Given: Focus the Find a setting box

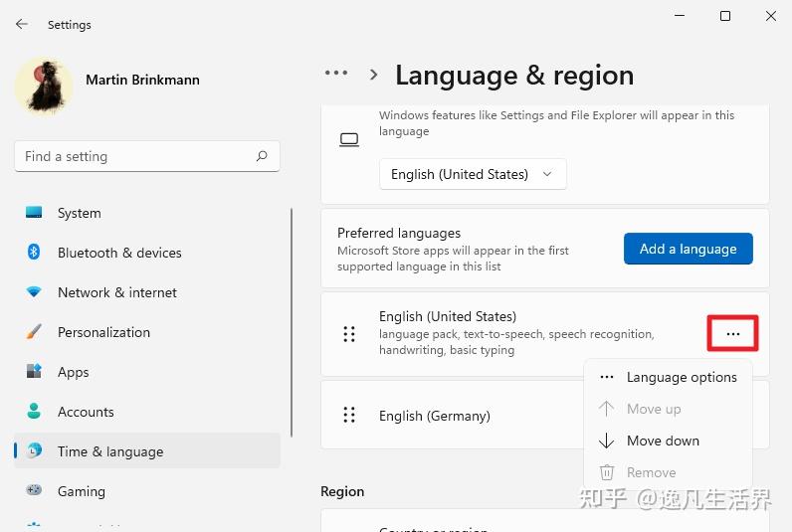Looking at the screenshot, I should (147, 156).
